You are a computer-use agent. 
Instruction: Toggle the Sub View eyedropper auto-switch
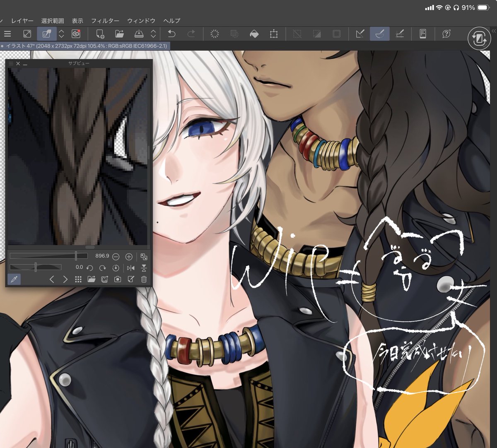click(x=14, y=279)
